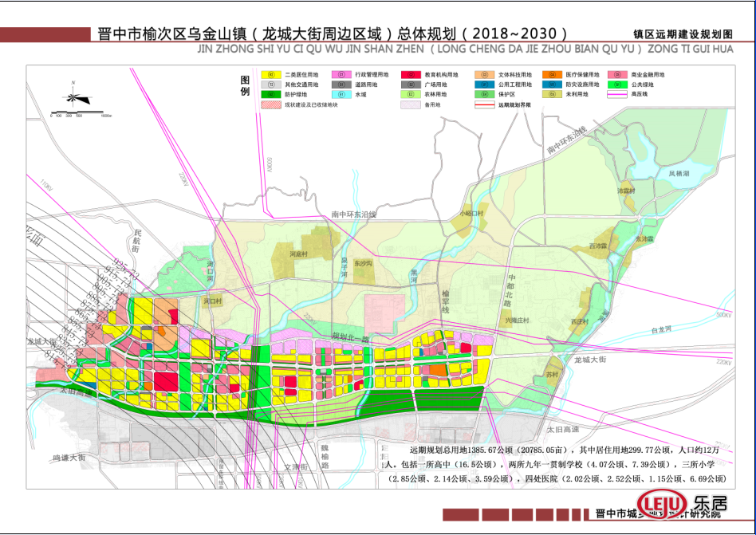The image size is (756, 535).
Task: Click the large pink reserved block near 规划北一路
Action: [384, 313]
